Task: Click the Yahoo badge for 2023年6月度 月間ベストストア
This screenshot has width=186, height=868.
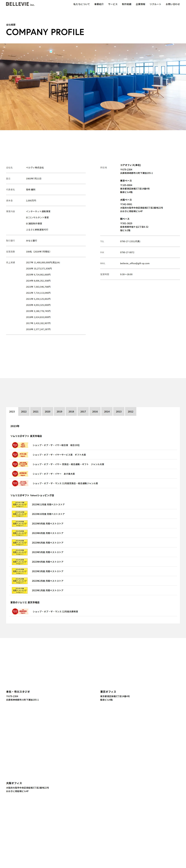Action: pos(20,542)
